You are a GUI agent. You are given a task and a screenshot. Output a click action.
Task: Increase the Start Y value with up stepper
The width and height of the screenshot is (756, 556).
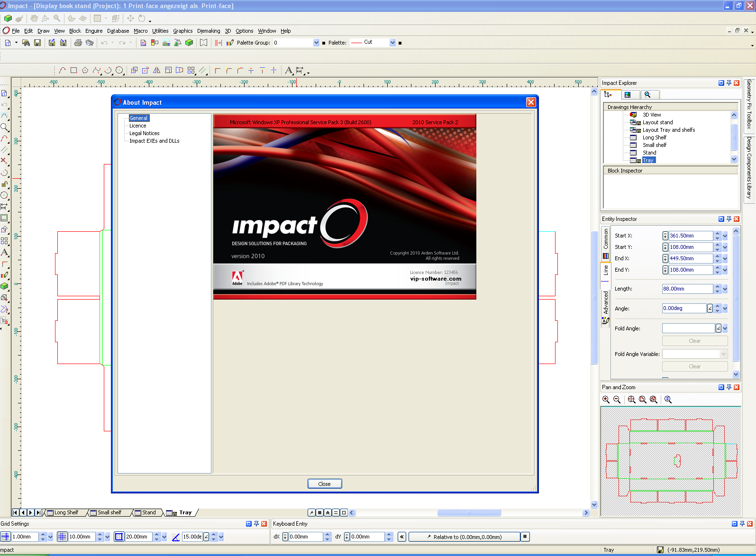click(717, 245)
